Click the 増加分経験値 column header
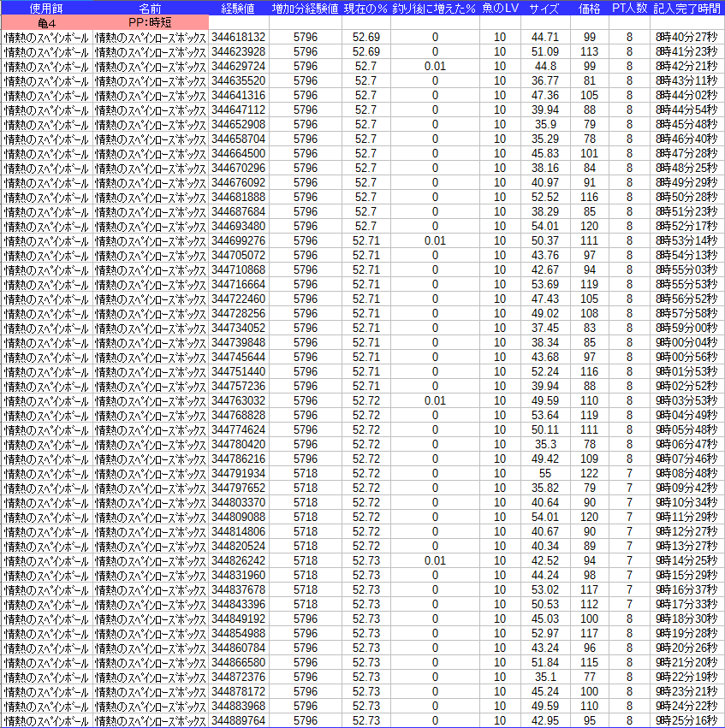Image resolution: width=725 pixels, height=728 pixels. click(305, 8)
